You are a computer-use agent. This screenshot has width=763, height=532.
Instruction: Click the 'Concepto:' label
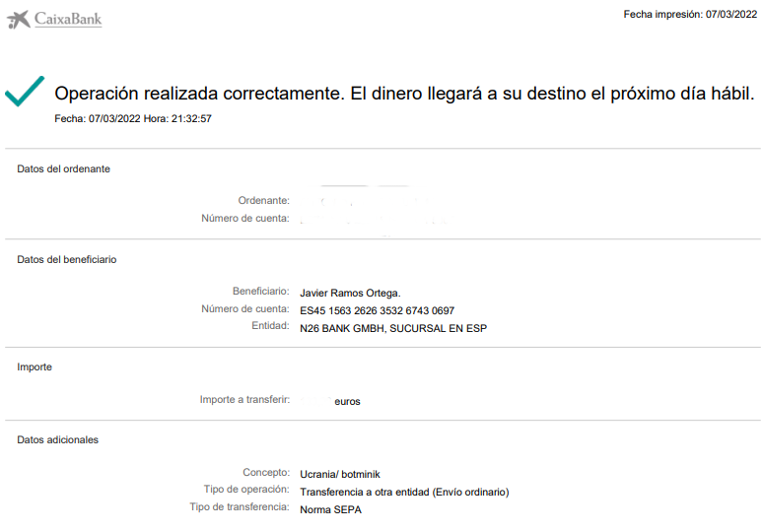[x=266, y=473]
